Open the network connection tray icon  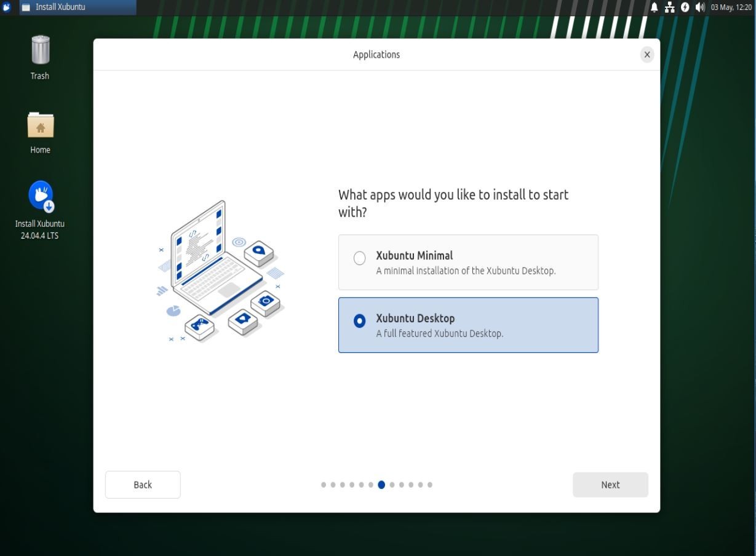pyautogui.click(x=670, y=7)
